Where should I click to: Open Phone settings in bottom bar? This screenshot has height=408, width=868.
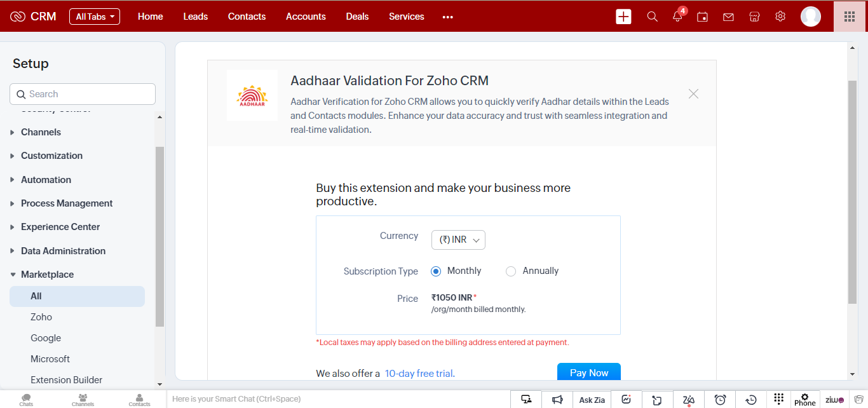click(x=804, y=400)
